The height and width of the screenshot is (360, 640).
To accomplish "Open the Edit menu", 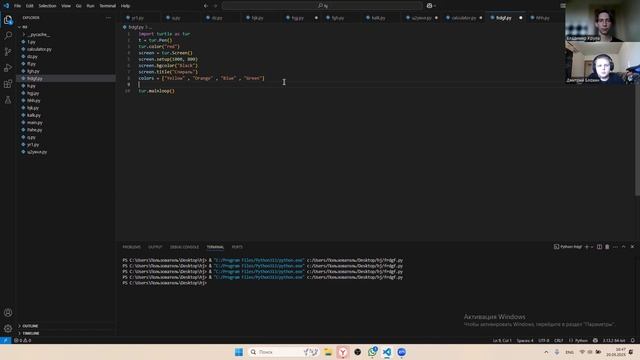I will pos(30,6).
